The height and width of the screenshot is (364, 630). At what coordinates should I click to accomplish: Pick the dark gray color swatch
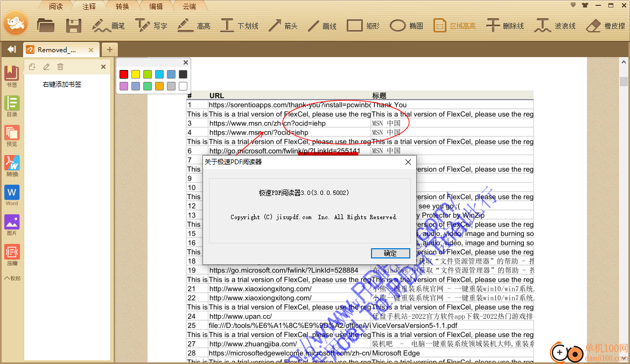pyautogui.click(x=183, y=74)
